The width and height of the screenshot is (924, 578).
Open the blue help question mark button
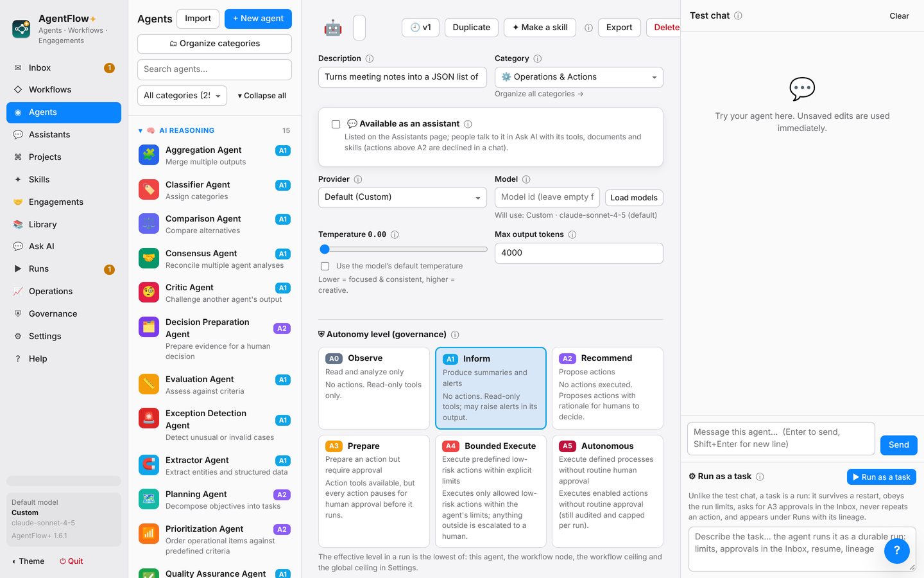click(897, 550)
